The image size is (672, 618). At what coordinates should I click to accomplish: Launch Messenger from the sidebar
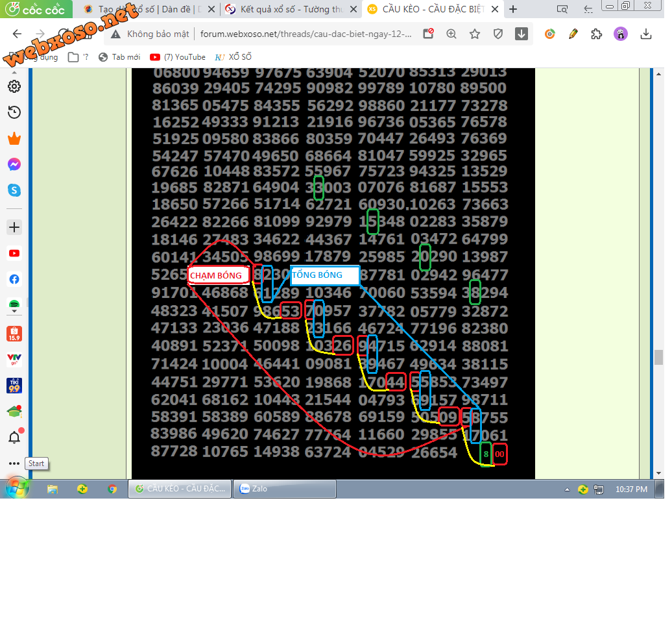[14, 165]
